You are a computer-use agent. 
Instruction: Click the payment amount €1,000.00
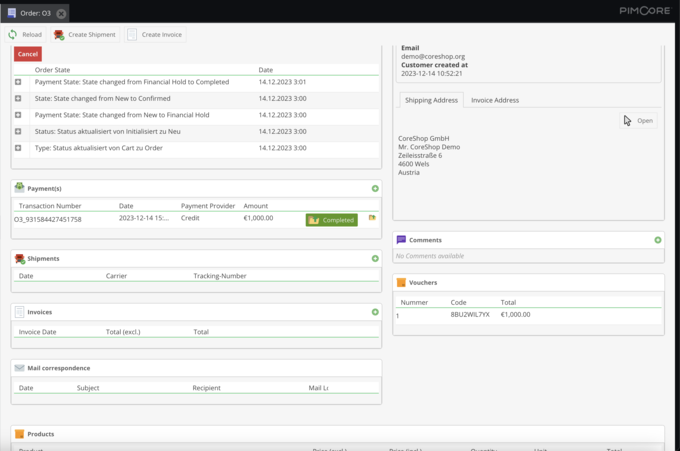coord(258,218)
